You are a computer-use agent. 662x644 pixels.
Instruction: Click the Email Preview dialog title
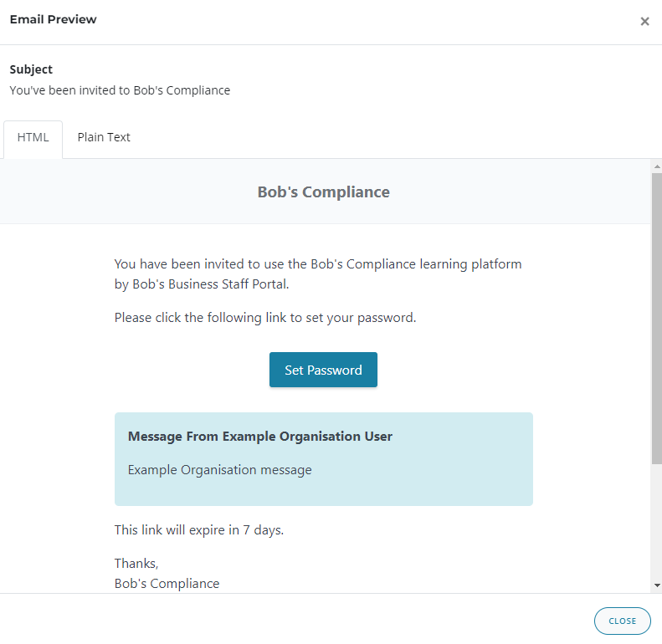tap(54, 19)
